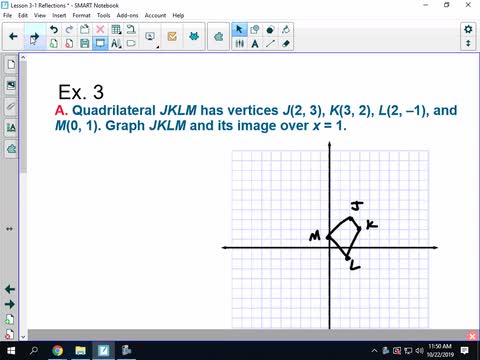The image size is (480, 360).
Task: Delete selection with red X icon
Action: coord(100,29)
